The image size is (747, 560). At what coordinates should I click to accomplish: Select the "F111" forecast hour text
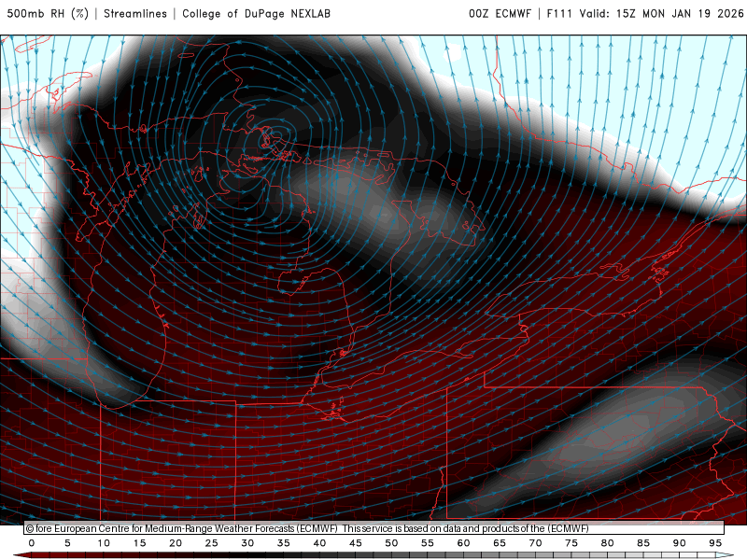(x=558, y=13)
